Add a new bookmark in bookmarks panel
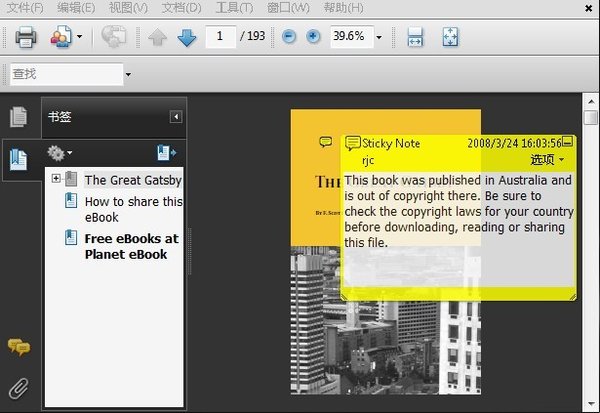This screenshot has width=600, height=413. (x=166, y=153)
